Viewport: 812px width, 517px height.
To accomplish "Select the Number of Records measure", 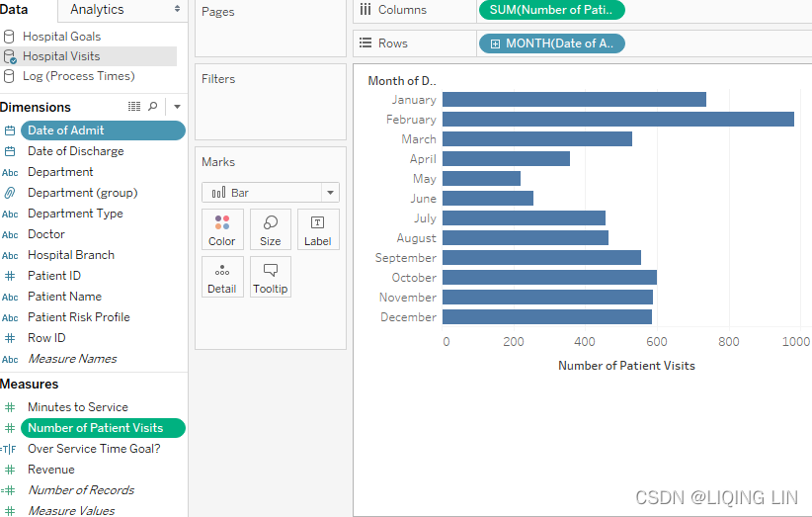I will click(81, 490).
